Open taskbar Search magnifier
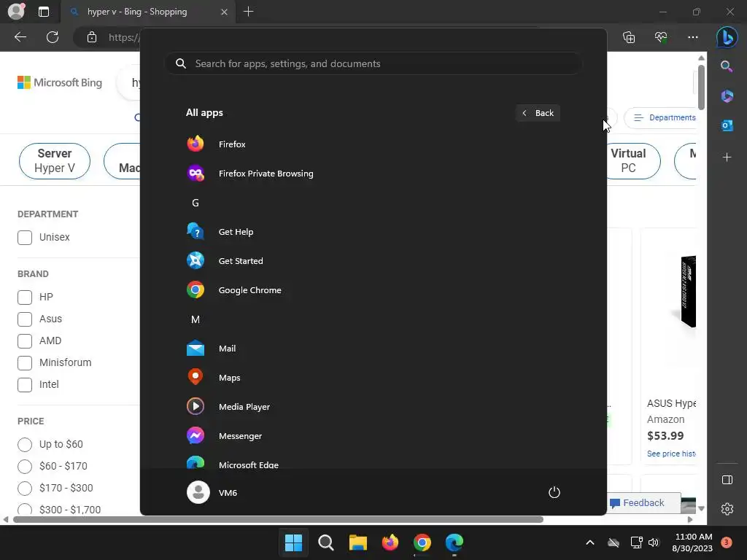This screenshot has width=747, height=560. [x=326, y=542]
